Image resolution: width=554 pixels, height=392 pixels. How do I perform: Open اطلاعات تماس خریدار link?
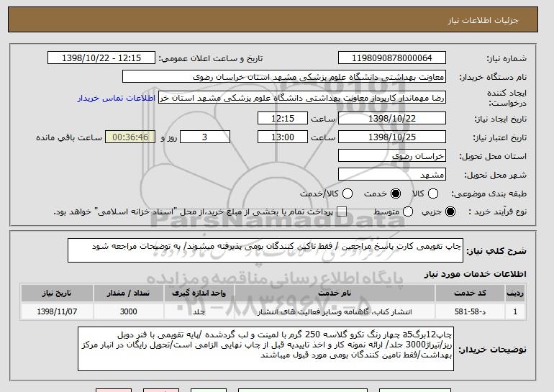coord(117,98)
